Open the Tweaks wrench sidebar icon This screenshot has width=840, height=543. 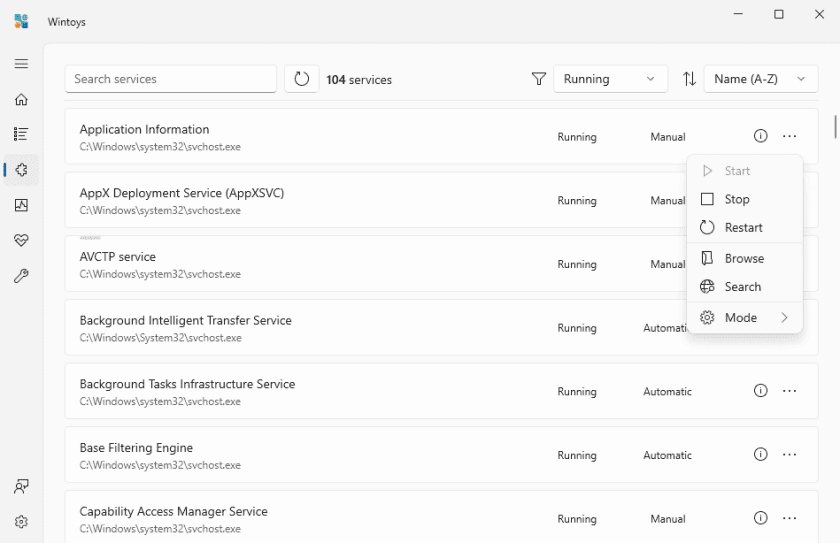[21, 276]
